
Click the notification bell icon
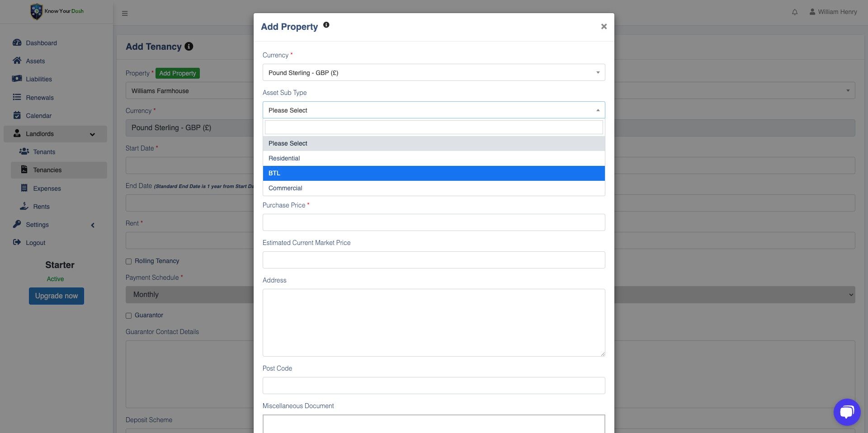tap(795, 12)
